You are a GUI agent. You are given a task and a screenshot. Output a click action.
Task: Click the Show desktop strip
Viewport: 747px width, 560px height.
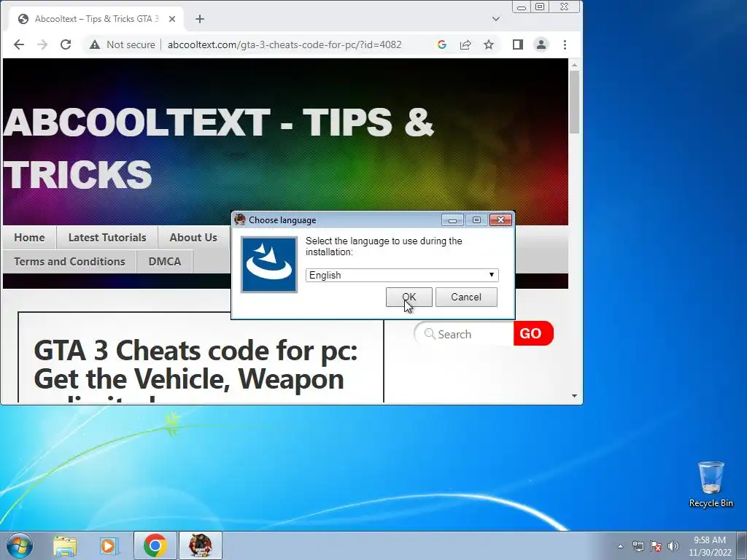pyautogui.click(x=743, y=545)
